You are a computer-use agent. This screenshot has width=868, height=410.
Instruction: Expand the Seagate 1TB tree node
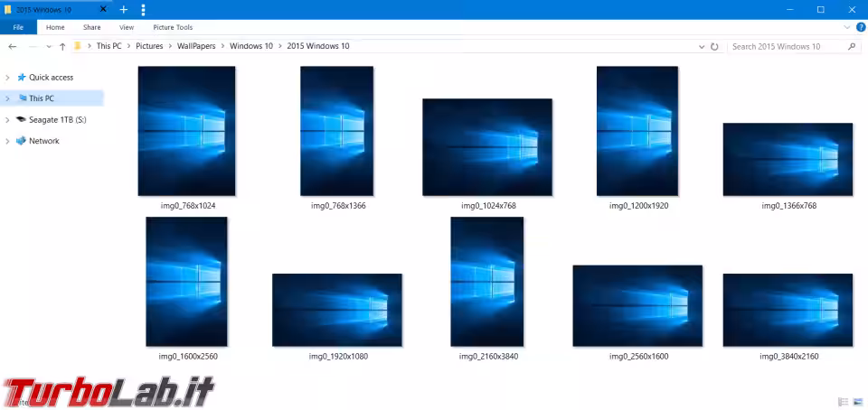click(x=7, y=120)
